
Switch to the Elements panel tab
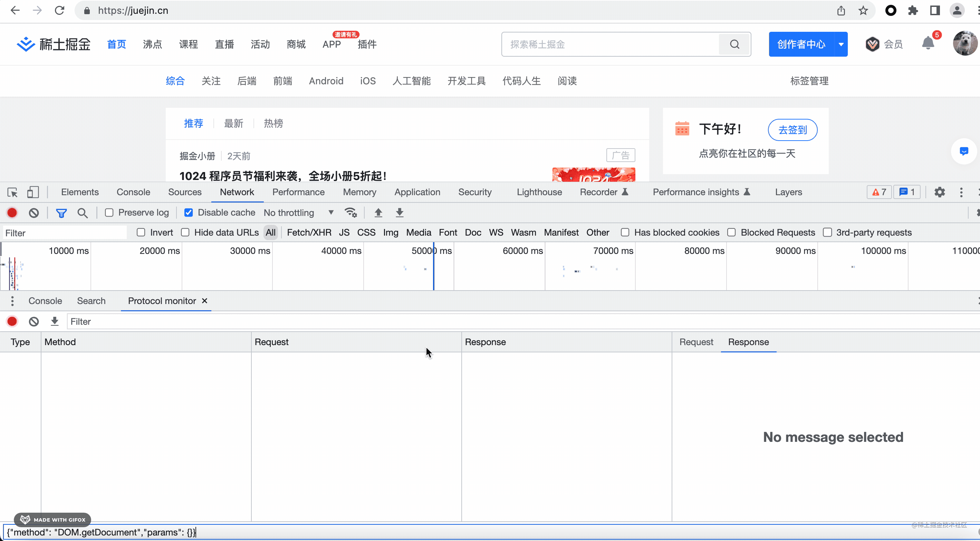[x=80, y=192]
